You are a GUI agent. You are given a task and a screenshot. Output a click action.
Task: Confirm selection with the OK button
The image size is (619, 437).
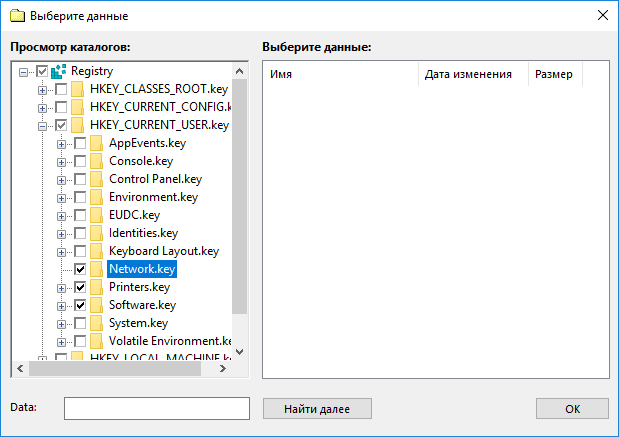pos(572,409)
